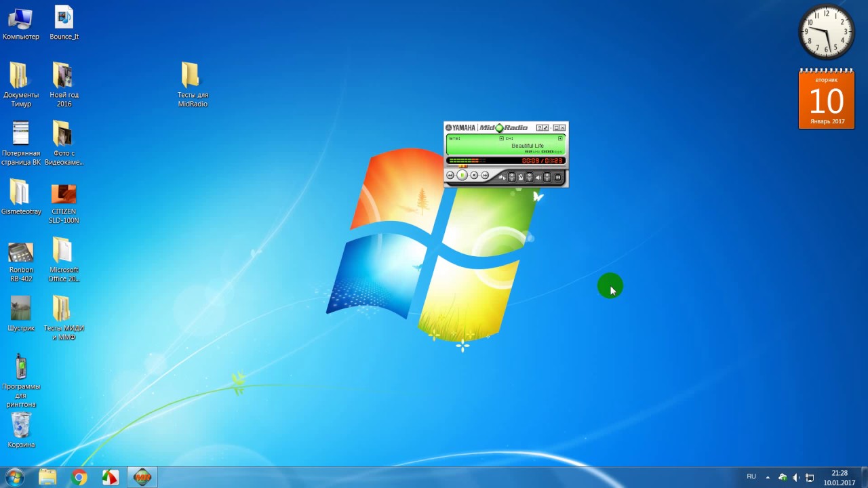
Task: Select the Программы для рингтона icon
Action: [21, 382]
